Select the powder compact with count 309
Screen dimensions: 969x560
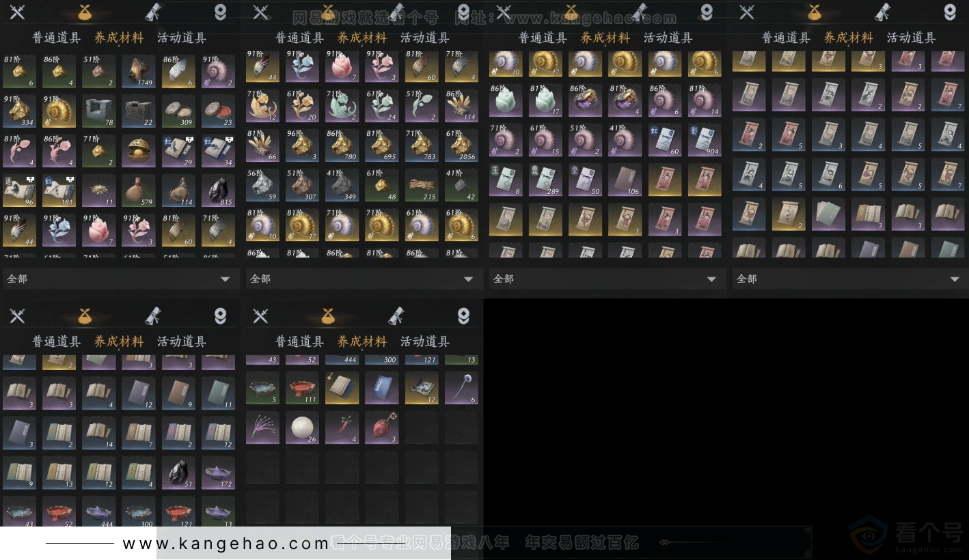178,111
